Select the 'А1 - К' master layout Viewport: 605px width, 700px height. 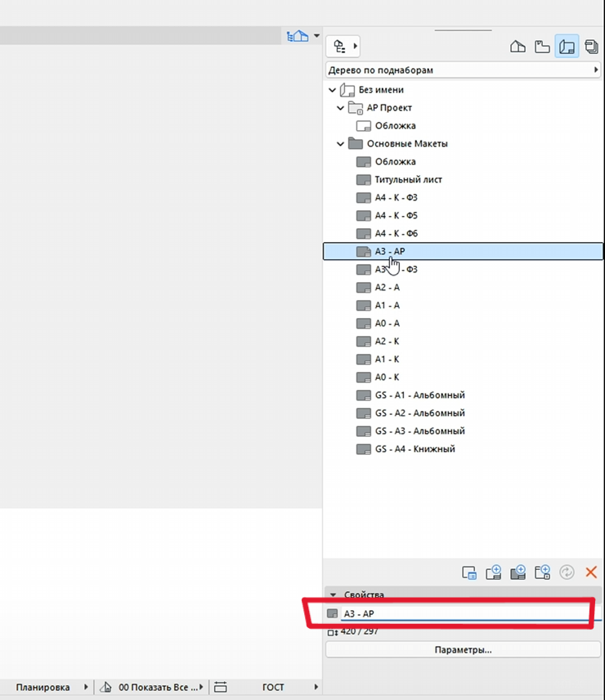point(387,359)
